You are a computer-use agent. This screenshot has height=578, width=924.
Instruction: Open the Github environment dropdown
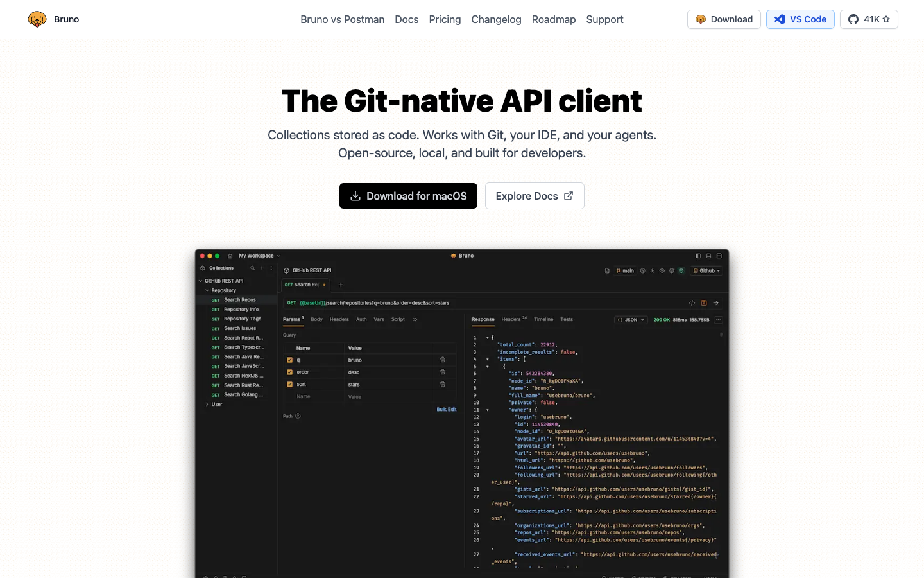(x=706, y=271)
